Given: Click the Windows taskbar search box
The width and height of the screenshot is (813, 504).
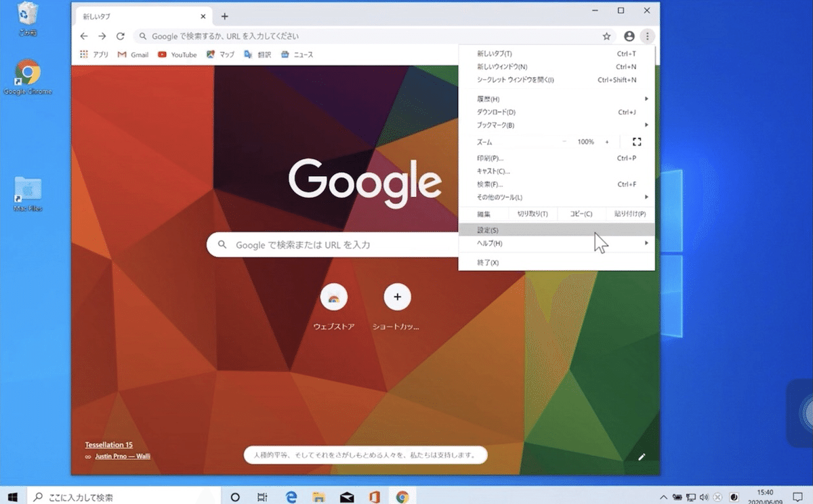Looking at the screenshot, I should click(124, 497).
